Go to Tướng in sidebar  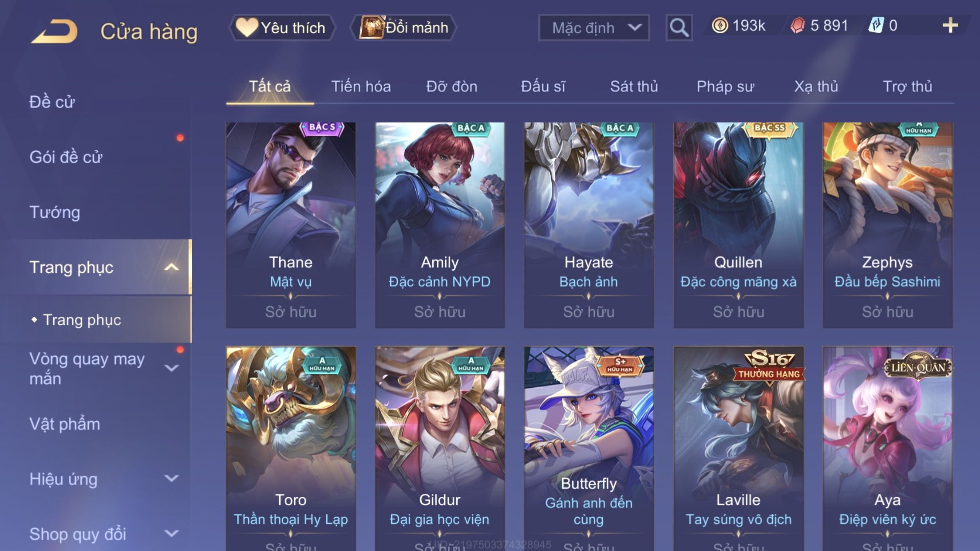(55, 212)
